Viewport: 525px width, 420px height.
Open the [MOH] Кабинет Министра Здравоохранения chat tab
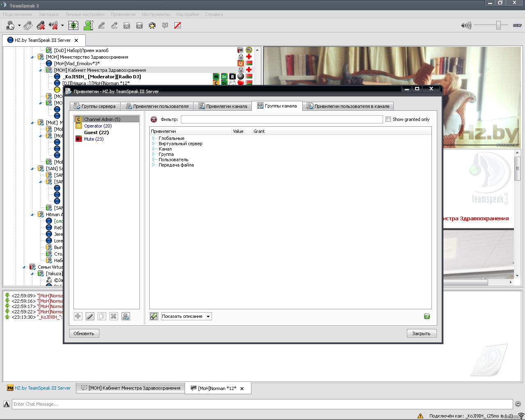point(130,388)
